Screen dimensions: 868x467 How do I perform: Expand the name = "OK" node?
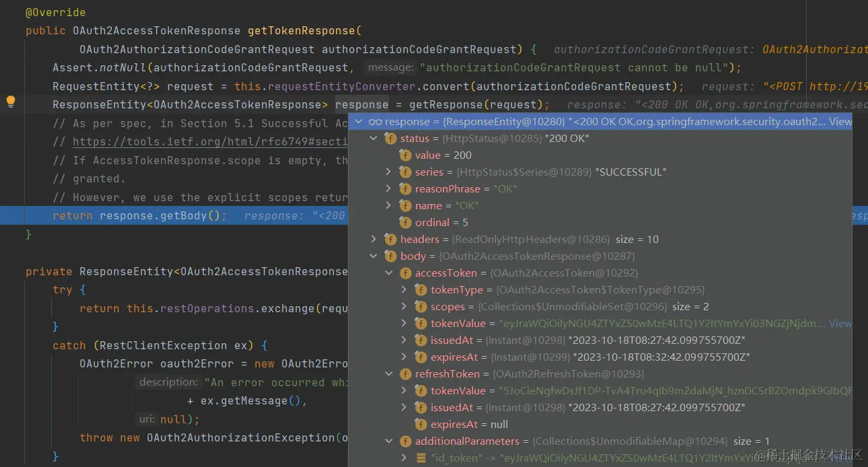point(388,206)
